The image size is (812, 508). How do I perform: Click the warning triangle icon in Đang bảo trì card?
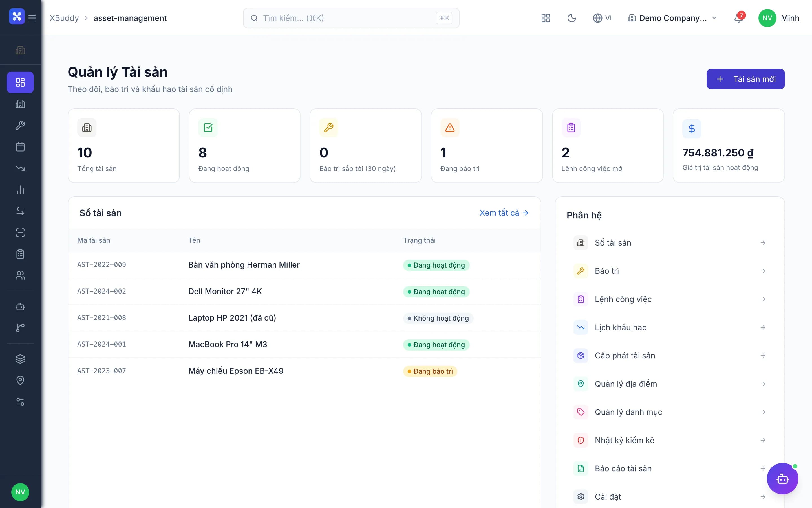point(450,128)
